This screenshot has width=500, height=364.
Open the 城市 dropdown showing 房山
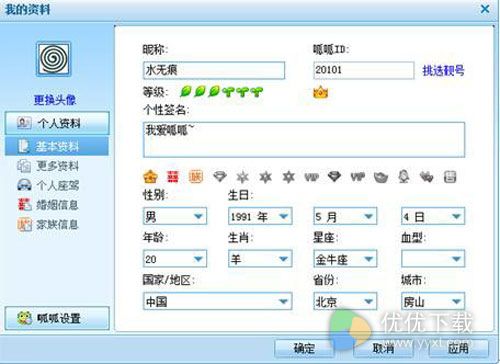point(433,301)
